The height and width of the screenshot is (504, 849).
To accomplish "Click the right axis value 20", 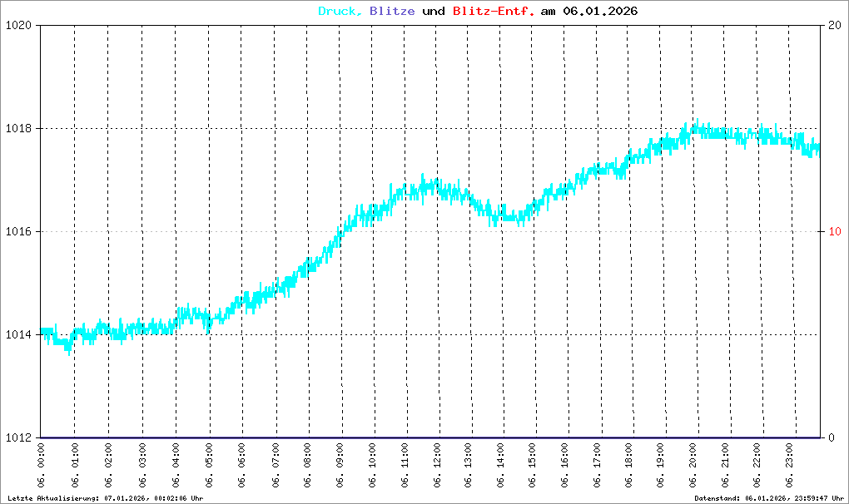I will 834,26.
